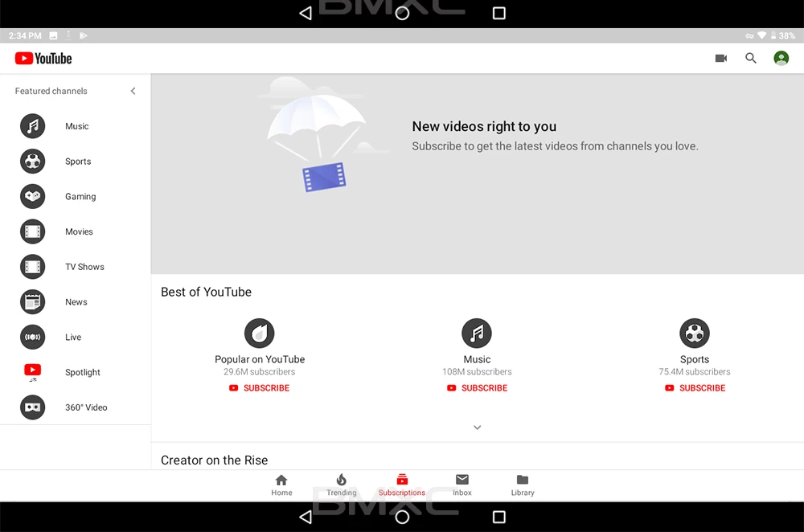Select the 29.6M subscribers text
The width and height of the screenshot is (804, 532).
(x=260, y=371)
